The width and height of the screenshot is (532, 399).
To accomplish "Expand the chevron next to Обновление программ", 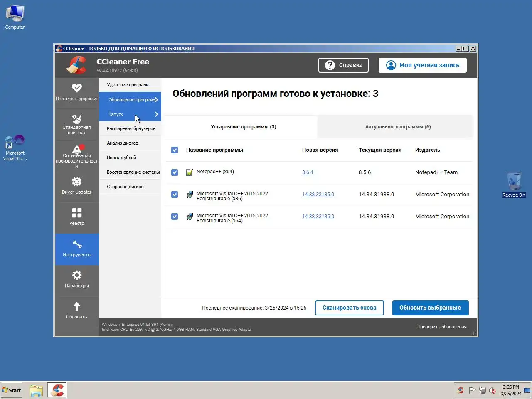I will [156, 100].
